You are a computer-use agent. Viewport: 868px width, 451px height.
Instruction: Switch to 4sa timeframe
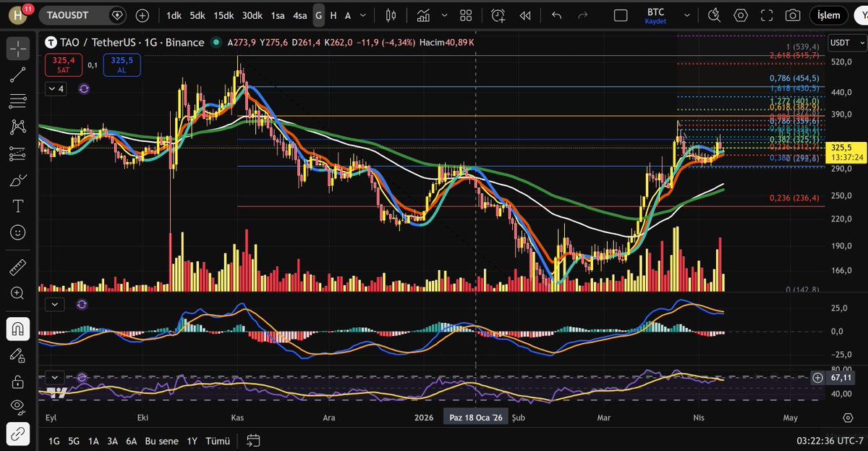pyautogui.click(x=300, y=15)
